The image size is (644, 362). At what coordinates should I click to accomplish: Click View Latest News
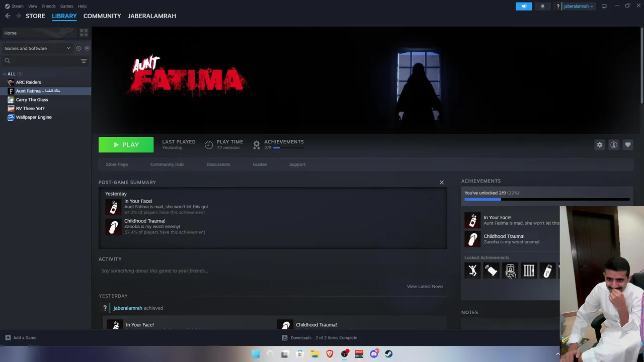point(425,287)
